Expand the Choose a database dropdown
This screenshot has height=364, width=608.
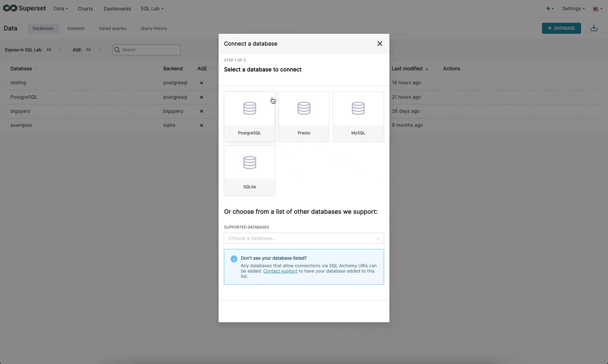point(304,238)
